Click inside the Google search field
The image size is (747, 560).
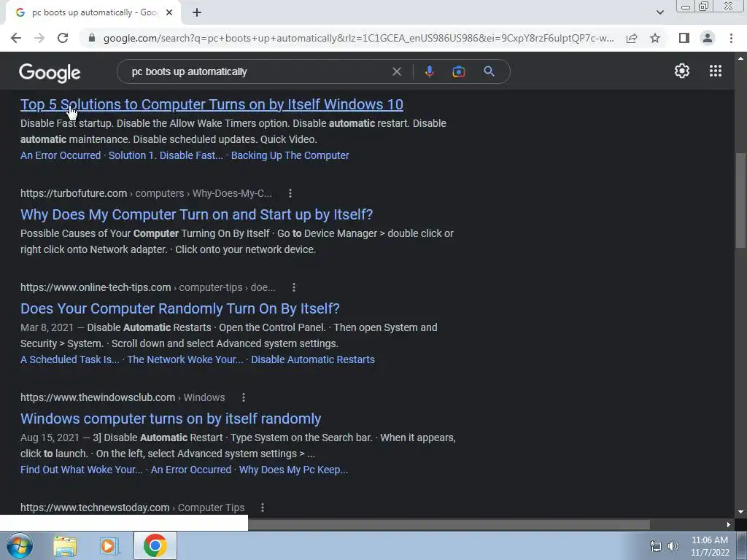(258, 71)
